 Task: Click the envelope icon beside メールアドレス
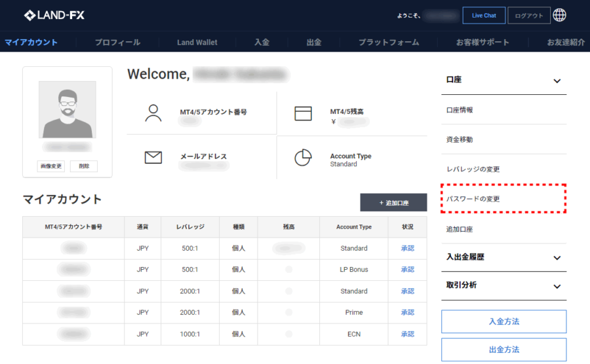point(153,157)
